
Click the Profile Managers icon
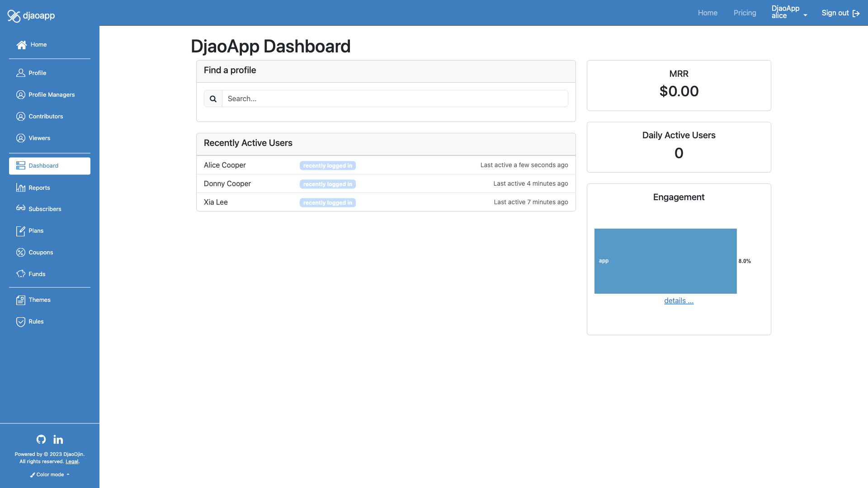coord(21,95)
